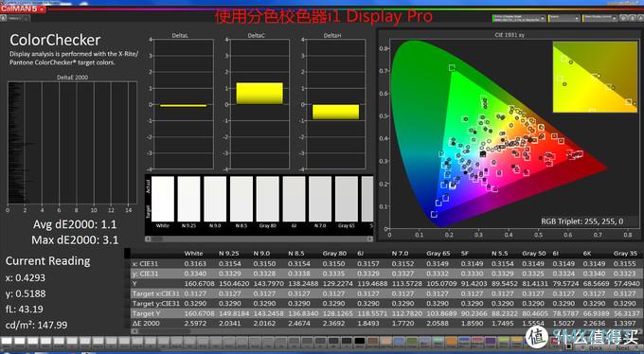Click the Gray 65 column header in table
The width and height of the screenshot is (644, 354).
pyautogui.click(x=438, y=254)
